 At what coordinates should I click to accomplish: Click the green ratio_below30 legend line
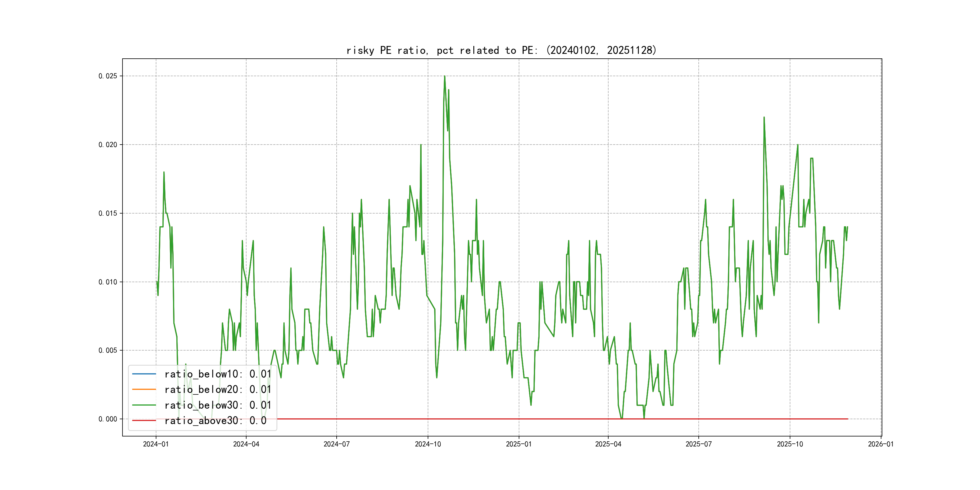tap(144, 405)
